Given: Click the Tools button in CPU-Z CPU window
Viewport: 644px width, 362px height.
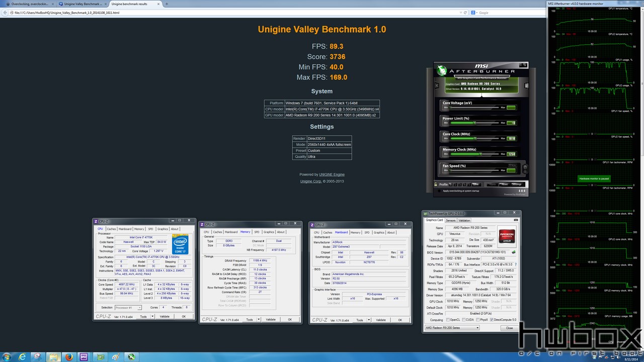Looking at the screenshot, I should click(143, 316).
